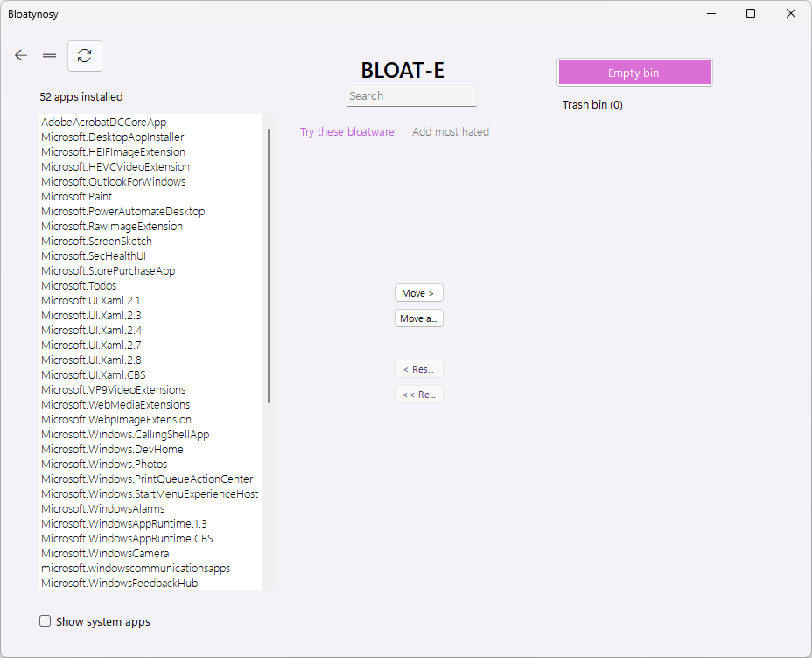This screenshot has width=812, height=658.
Task: Select Microsoft.WebMediaExtensions entry
Action: (x=150, y=404)
